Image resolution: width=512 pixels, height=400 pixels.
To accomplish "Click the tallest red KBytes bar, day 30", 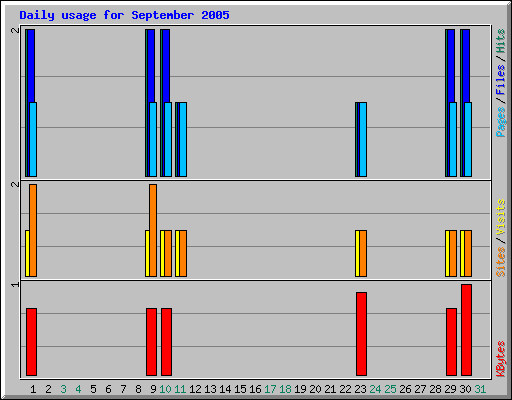I will pyautogui.click(x=466, y=330).
